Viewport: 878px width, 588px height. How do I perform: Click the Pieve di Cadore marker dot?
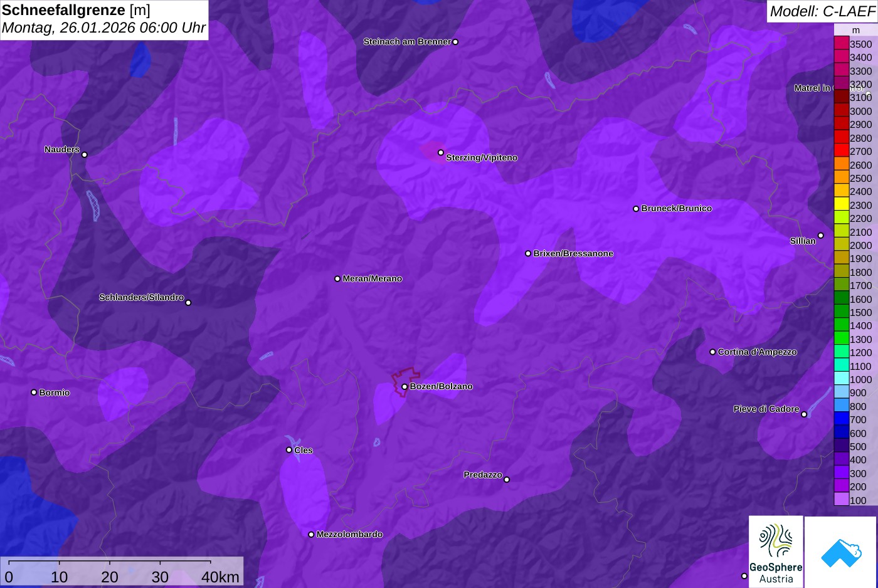[804, 414]
